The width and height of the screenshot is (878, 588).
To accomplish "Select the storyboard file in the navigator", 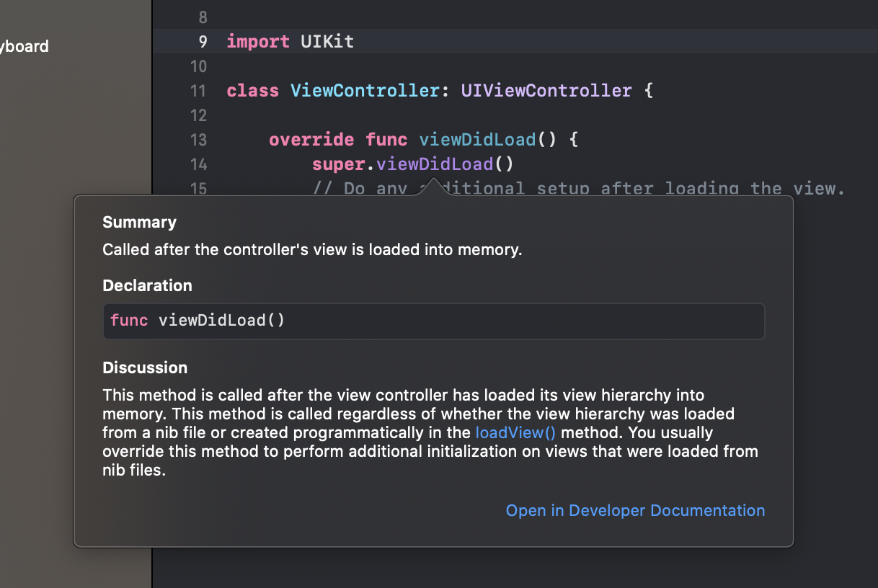I will (x=25, y=47).
